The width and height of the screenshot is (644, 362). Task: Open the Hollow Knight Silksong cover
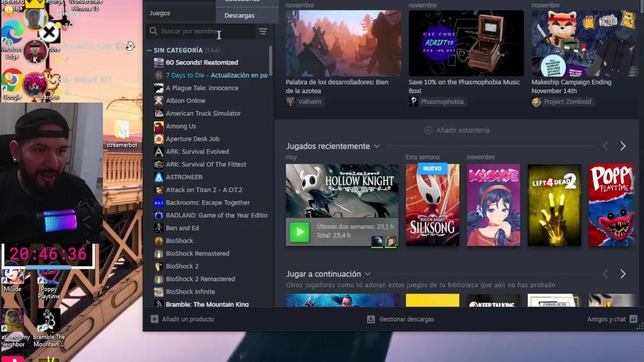[433, 205]
